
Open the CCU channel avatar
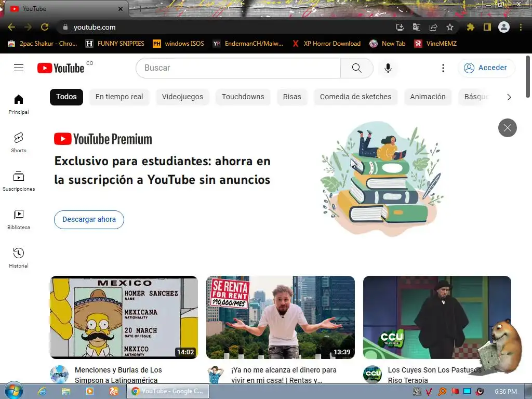[x=372, y=374]
